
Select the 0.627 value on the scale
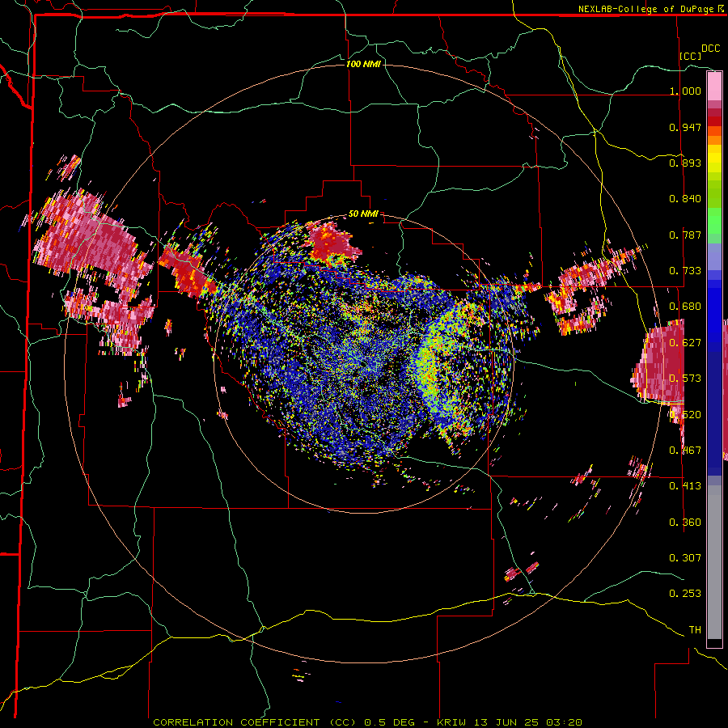pyautogui.click(x=685, y=343)
